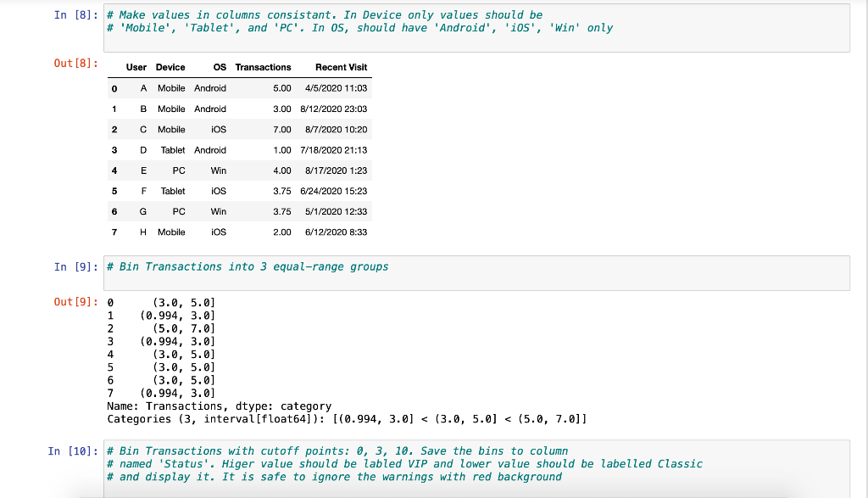Image resolution: width=868 pixels, height=498 pixels.
Task: Click row index 0 in the output table
Action: (114, 88)
